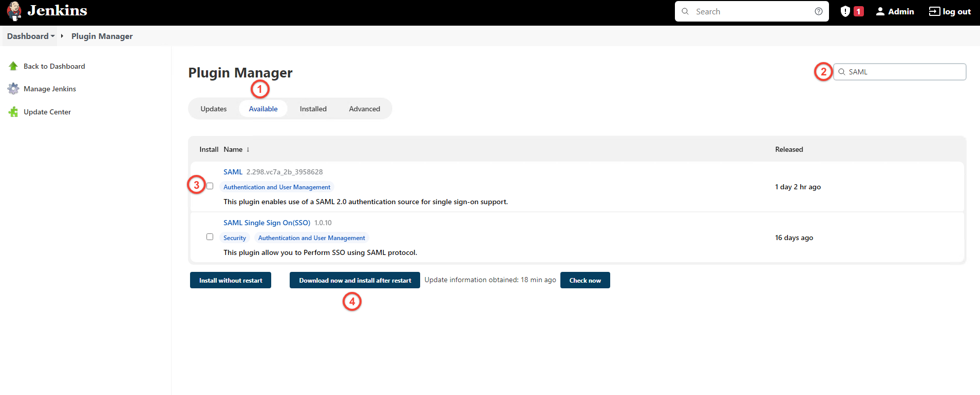
Task: Click the plugin filter field containing SAML
Action: click(x=904, y=72)
